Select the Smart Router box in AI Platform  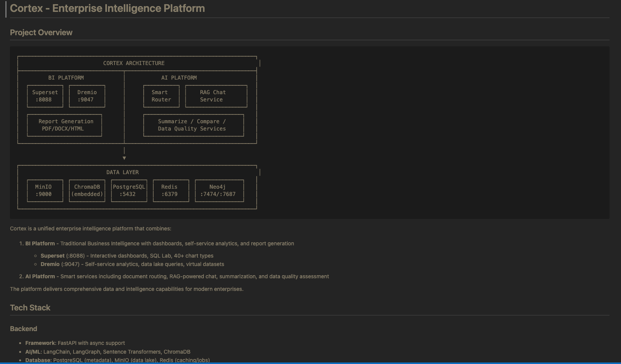tap(161, 96)
